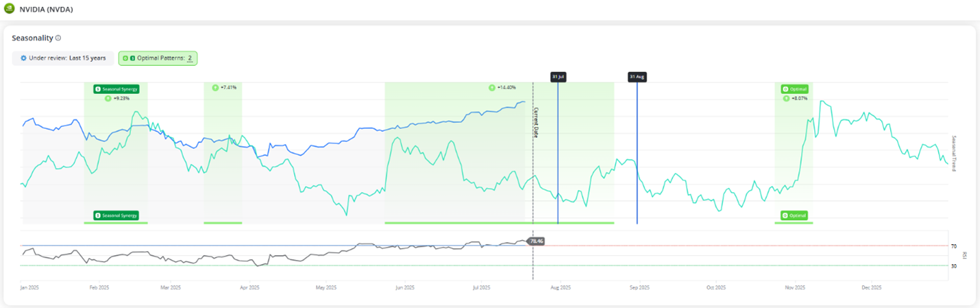Click the bottom Seasonal Synergy label
This screenshot has height=308, width=980.
tap(116, 215)
